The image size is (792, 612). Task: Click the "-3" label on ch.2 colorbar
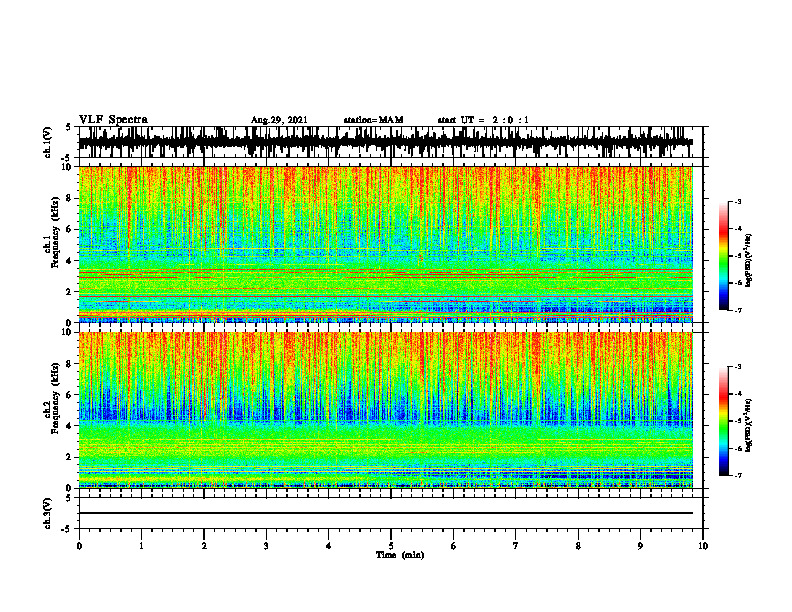click(x=738, y=367)
